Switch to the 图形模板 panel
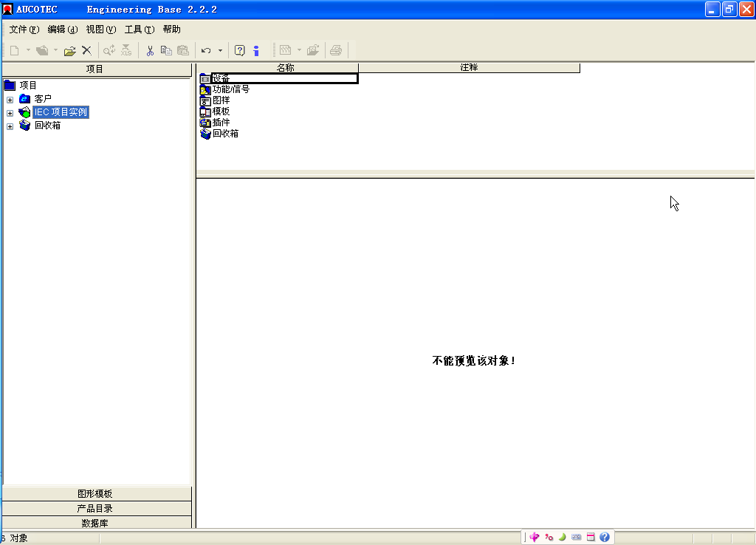The width and height of the screenshot is (756, 545). click(97, 494)
